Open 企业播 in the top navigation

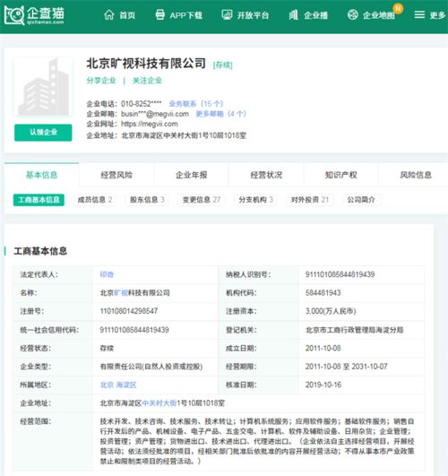316,15
